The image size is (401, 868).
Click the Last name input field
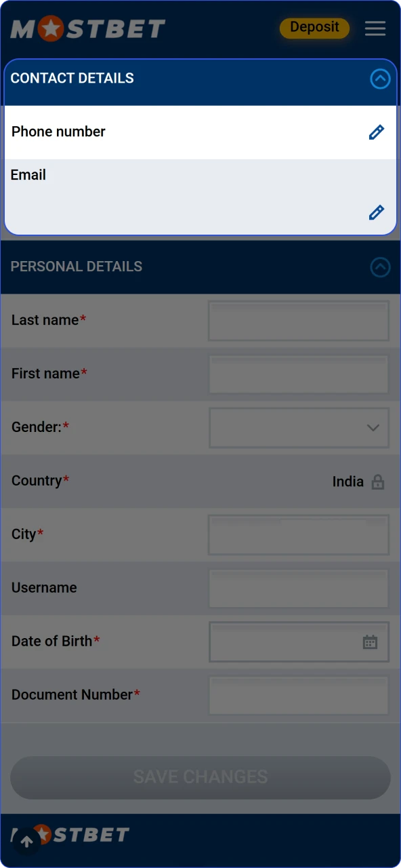298,321
